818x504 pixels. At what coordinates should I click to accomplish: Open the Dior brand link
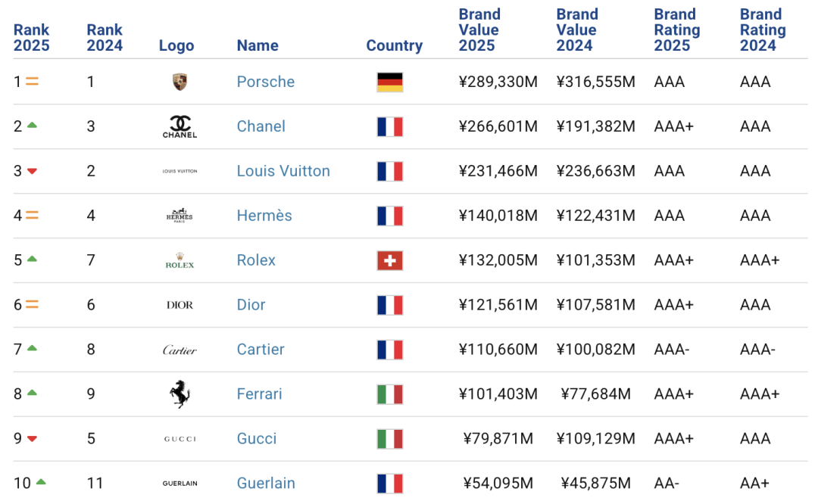click(251, 305)
